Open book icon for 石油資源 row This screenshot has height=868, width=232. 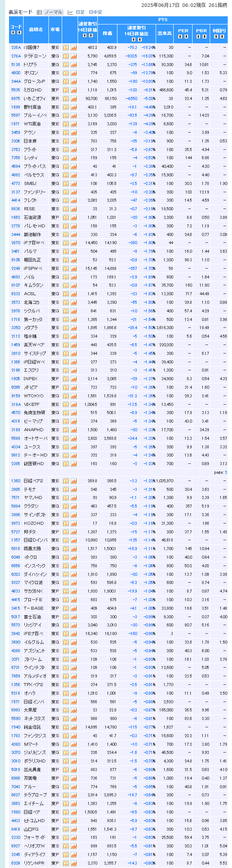pyautogui.click(x=66, y=218)
